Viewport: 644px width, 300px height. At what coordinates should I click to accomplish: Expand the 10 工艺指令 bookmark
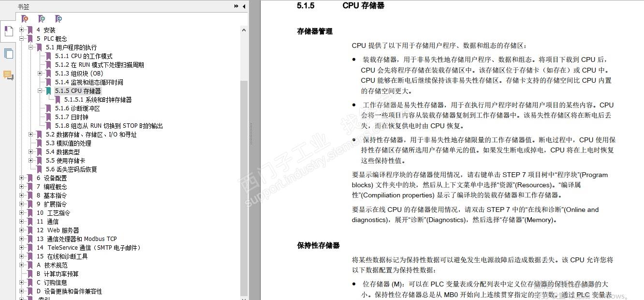click(x=21, y=213)
